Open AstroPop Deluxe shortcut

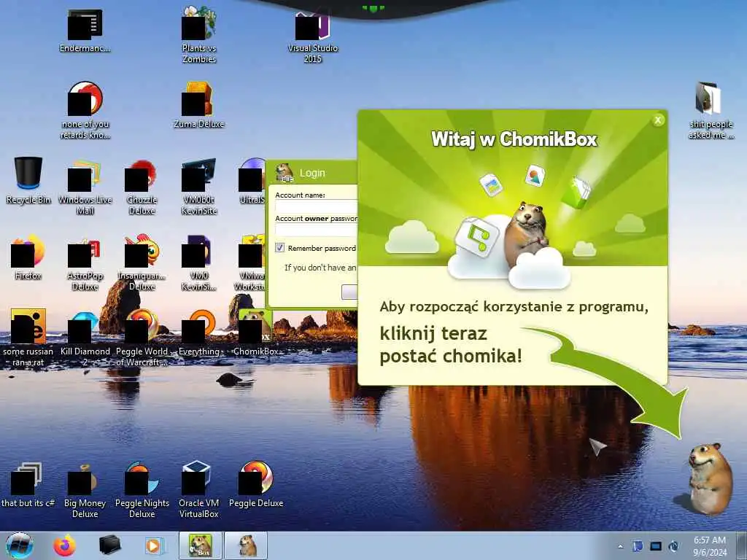pos(85,264)
